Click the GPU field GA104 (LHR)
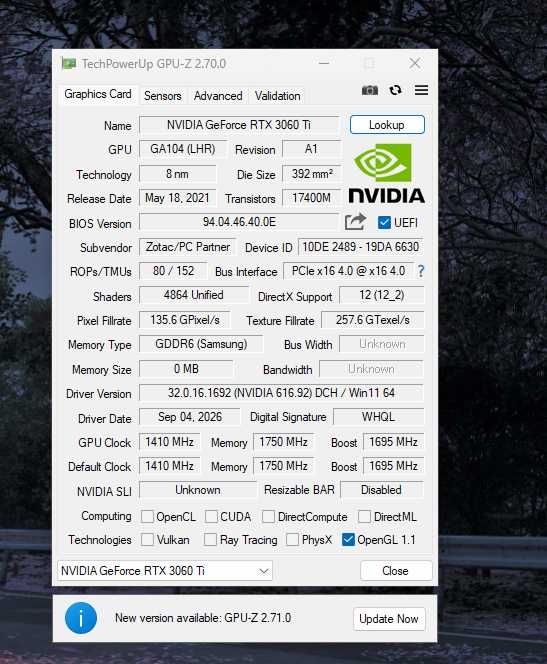Screen dimensions: 547x664 click(183, 149)
